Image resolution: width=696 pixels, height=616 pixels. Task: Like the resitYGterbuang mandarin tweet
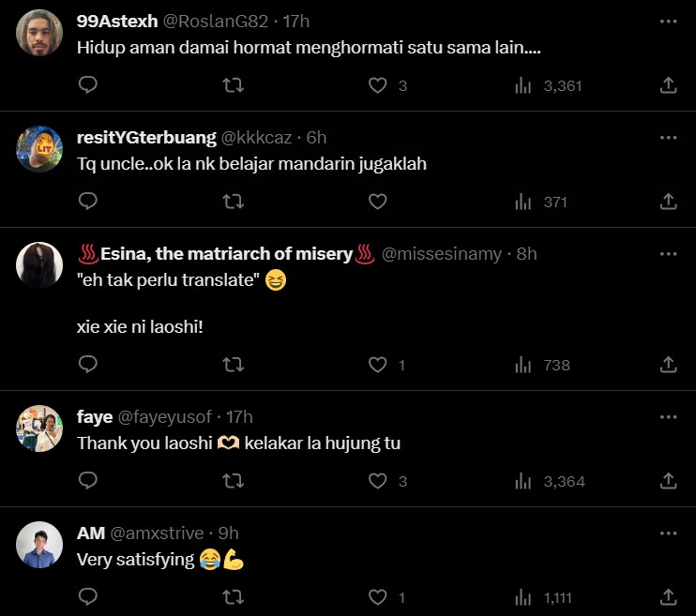[377, 202]
